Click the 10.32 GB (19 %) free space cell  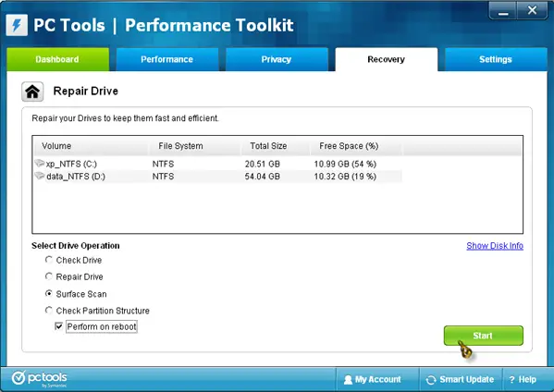[x=345, y=177]
